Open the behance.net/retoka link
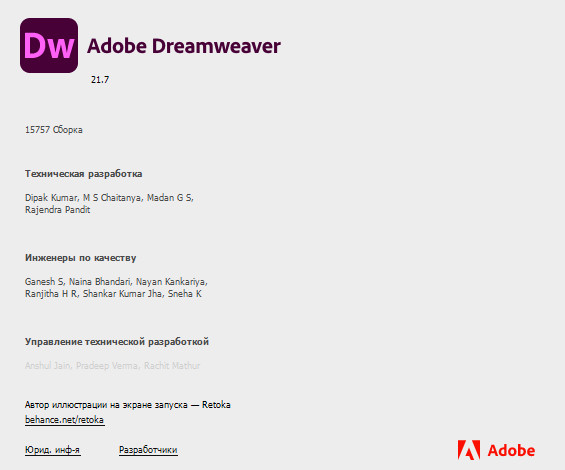This screenshot has width=565, height=470. click(x=64, y=420)
